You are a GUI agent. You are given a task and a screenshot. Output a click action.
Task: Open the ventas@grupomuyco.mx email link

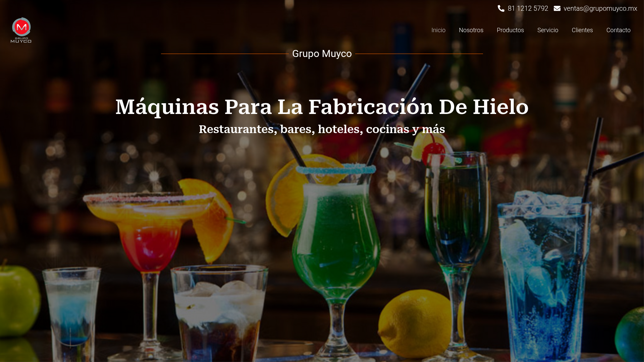coord(600,8)
